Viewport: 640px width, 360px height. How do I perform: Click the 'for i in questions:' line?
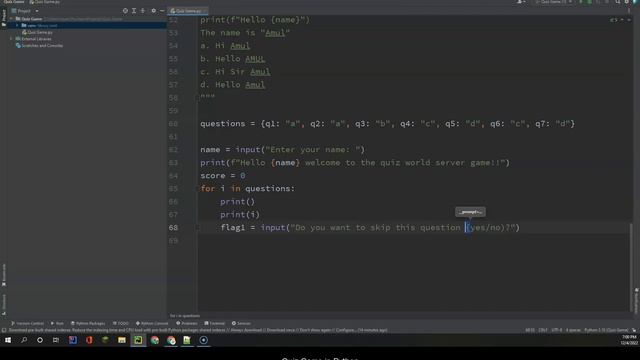point(247,189)
